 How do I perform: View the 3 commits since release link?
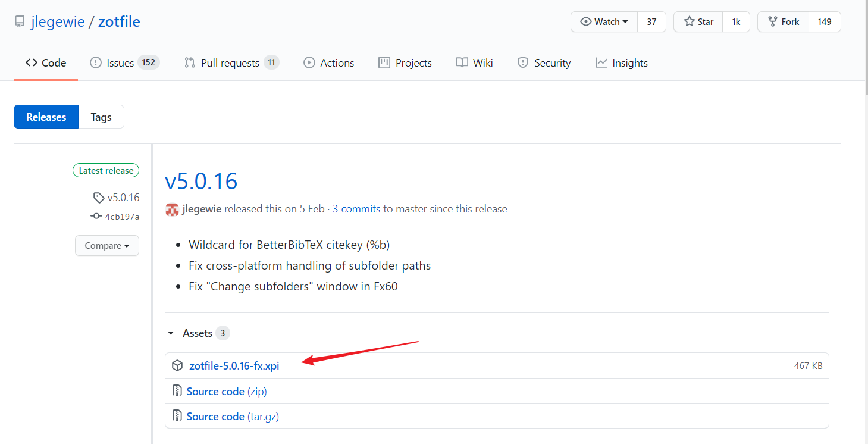click(356, 209)
